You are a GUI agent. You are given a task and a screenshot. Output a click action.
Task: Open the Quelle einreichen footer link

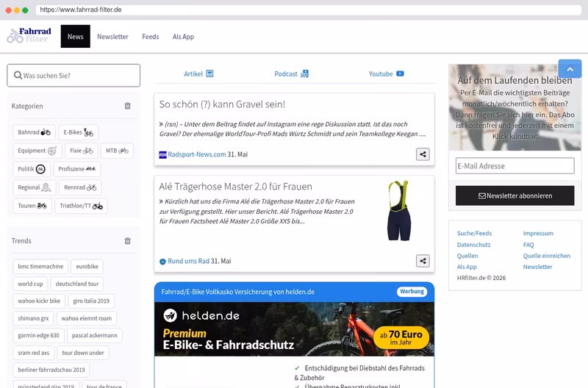click(x=547, y=256)
